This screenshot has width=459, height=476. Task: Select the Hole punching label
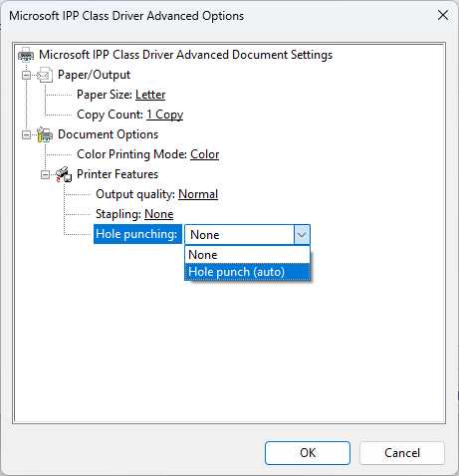click(x=137, y=234)
